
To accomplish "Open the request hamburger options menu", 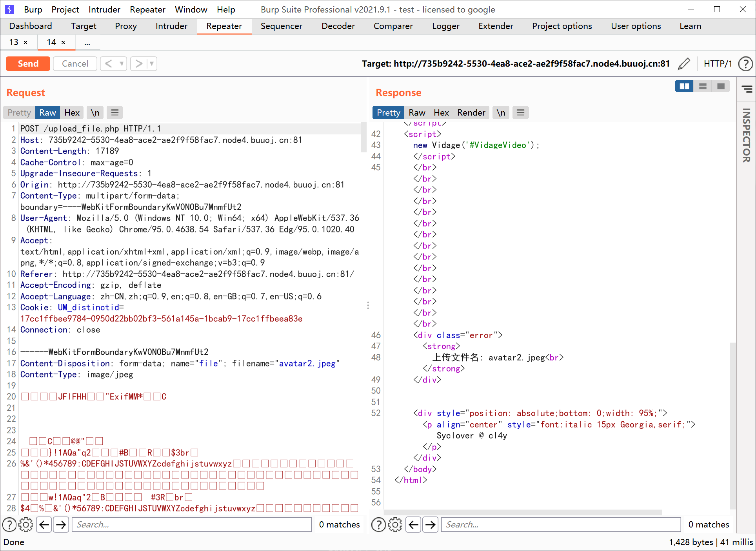I will click(114, 113).
